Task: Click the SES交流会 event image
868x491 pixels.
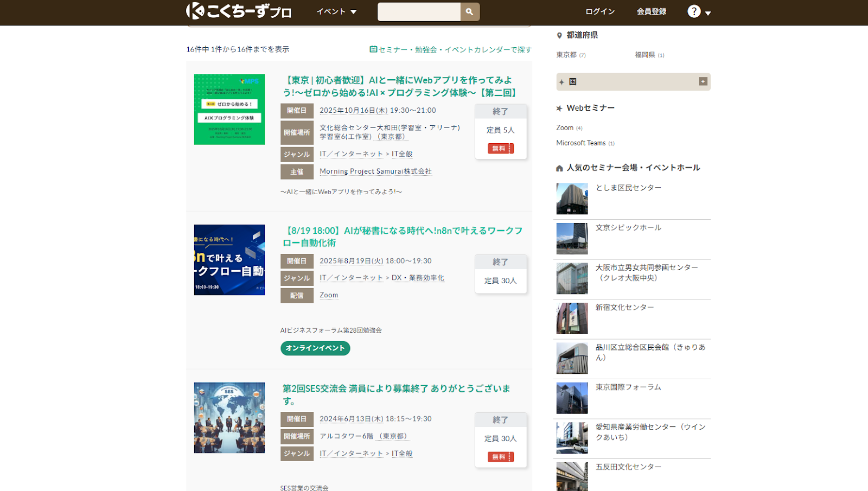Action: coord(229,418)
